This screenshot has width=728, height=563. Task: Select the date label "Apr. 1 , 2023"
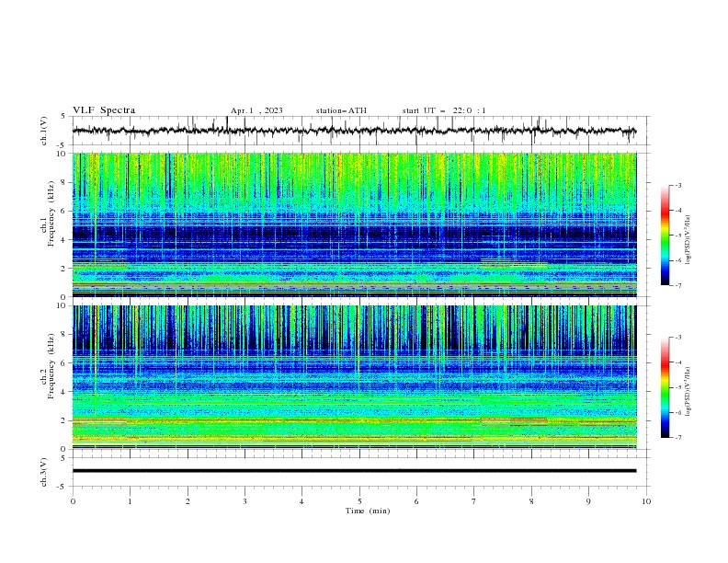pos(256,110)
